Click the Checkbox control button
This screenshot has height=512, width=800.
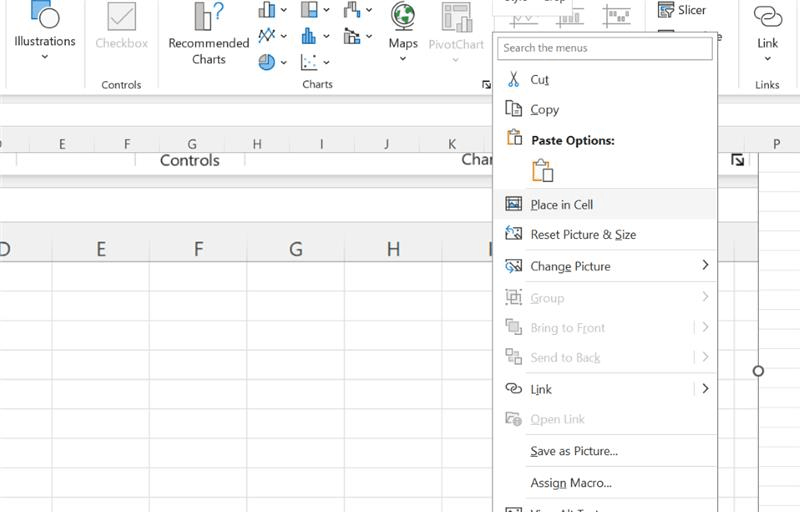pyautogui.click(x=121, y=27)
